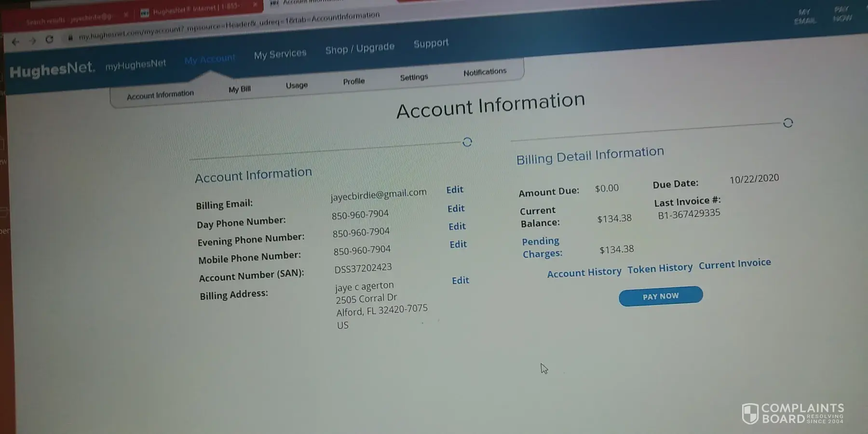Switch to the My Bill tab
This screenshot has height=434, width=868.
[240, 89]
